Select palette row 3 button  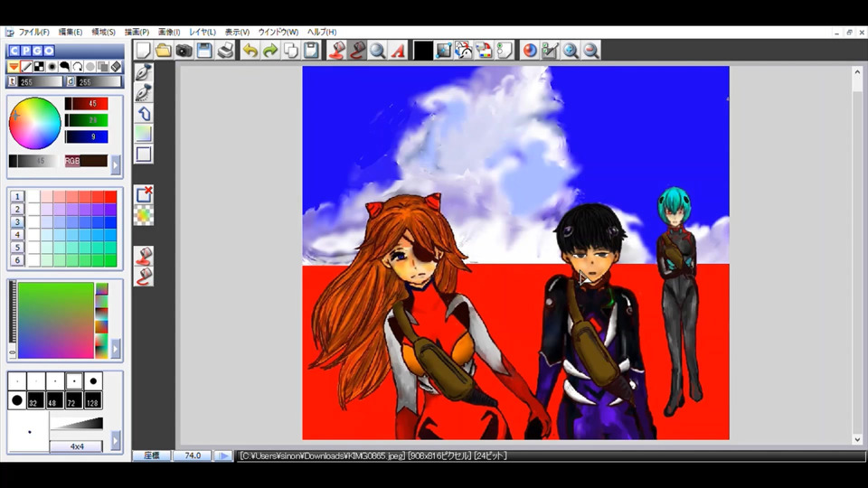[x=17, y=222]
